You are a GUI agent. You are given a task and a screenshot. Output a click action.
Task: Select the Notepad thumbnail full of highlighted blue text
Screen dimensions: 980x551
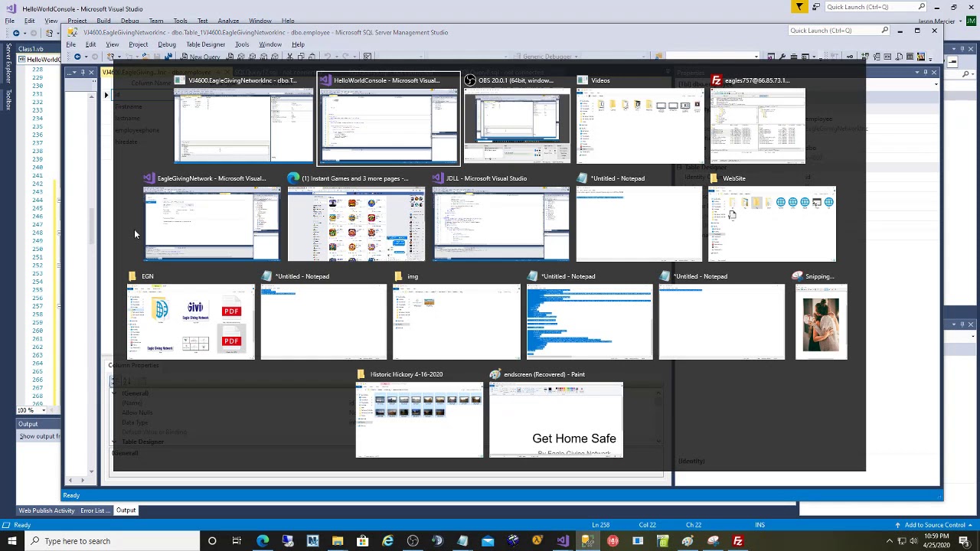[x=590, y=322]
